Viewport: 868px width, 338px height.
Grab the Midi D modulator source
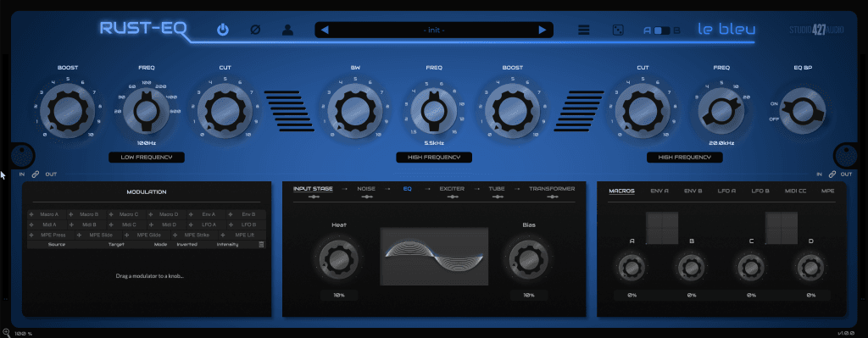tap(166, 224)
